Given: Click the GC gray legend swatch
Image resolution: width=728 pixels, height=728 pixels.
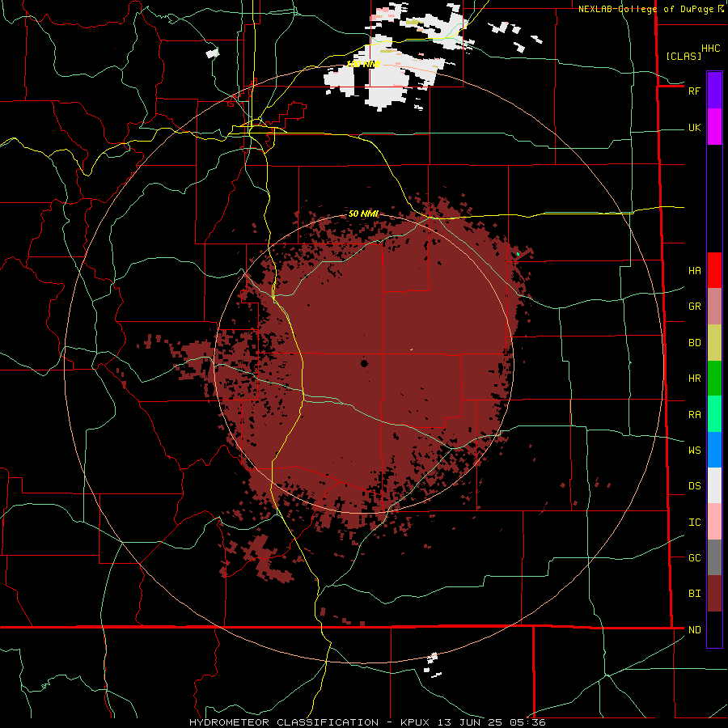Looking at the screenshot, I should click(x=714, y=557).
